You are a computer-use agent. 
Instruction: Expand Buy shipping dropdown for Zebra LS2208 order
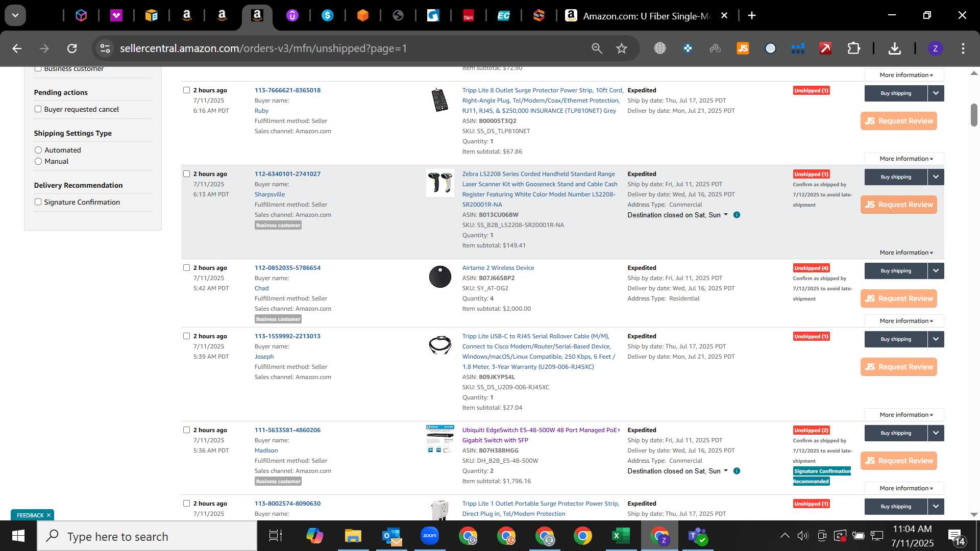936,177
